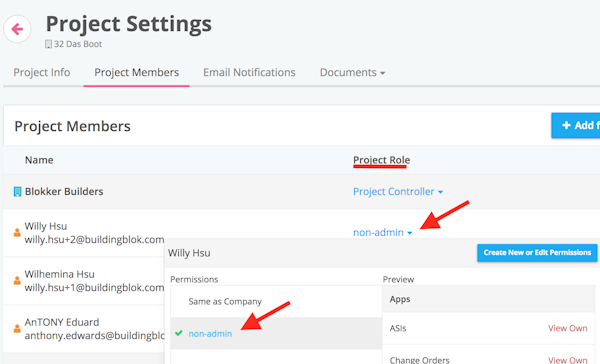Image resolution: width=600 pixels, height=364 pixels.
Task: Open the Project Controller role dropdown
Action: pyautogui.click(x=398, y=191)
